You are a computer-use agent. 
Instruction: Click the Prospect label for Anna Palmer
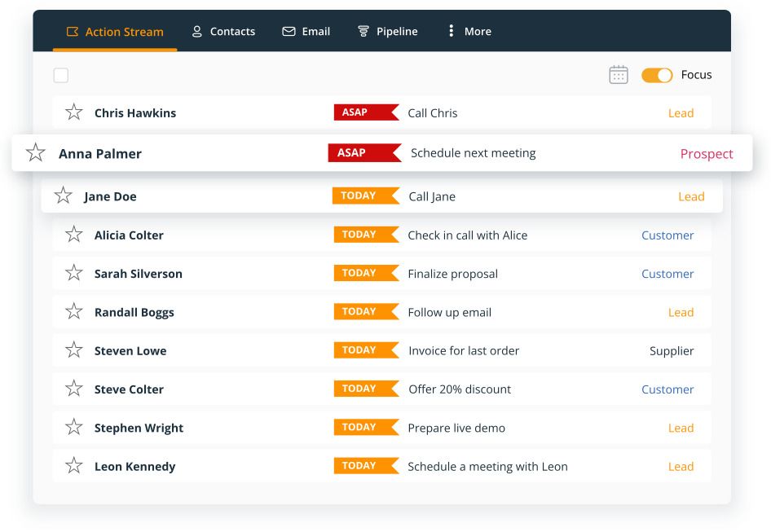pos(707,153)
